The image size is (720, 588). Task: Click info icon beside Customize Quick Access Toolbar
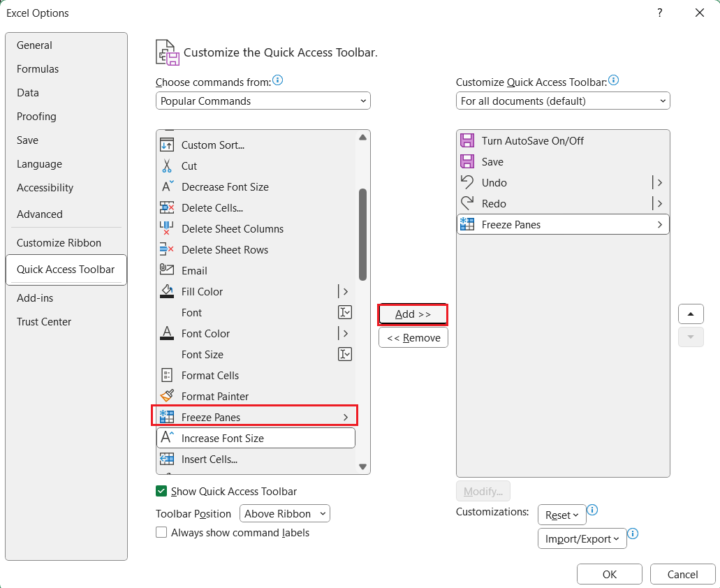pyautogui.click(x=613, y=80)
